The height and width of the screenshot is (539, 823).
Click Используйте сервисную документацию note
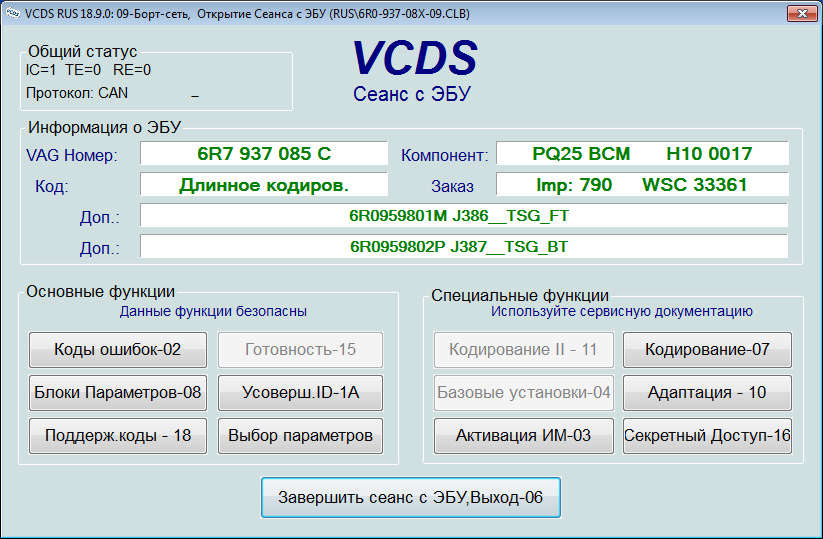coord(622,311)
